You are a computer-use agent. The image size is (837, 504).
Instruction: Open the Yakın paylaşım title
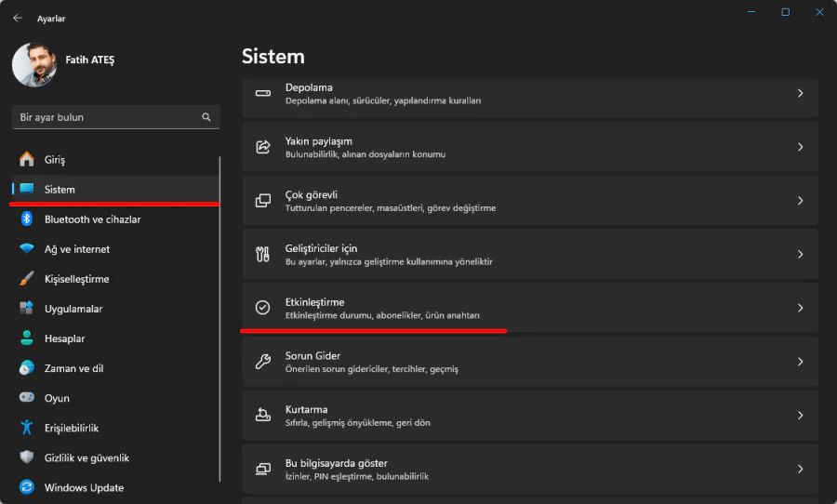319,141
